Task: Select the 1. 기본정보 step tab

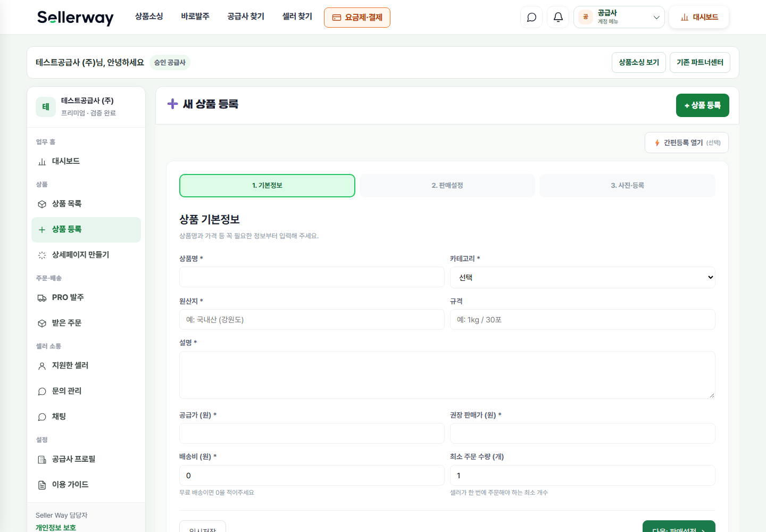Action: point(267,186)
